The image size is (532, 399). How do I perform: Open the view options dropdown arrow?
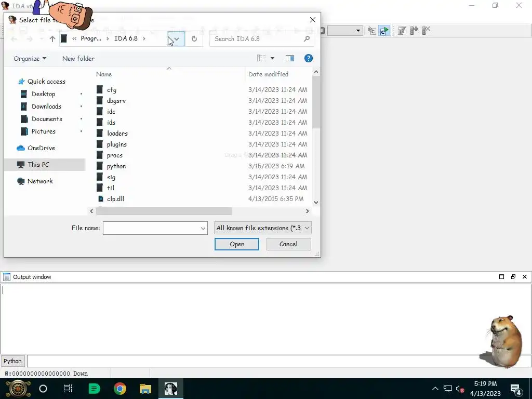point(272,58)
